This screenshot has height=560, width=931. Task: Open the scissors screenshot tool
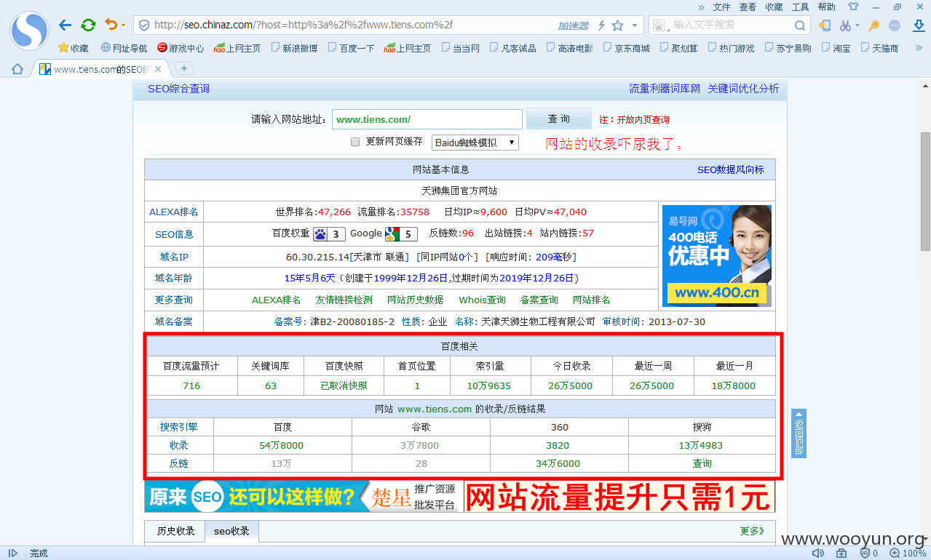point(845,25)
